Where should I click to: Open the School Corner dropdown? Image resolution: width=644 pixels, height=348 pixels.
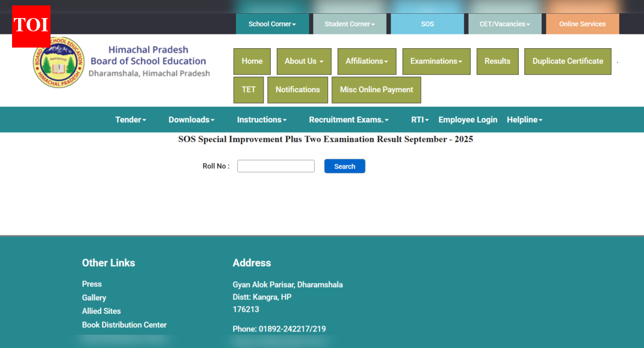(272, 24)
